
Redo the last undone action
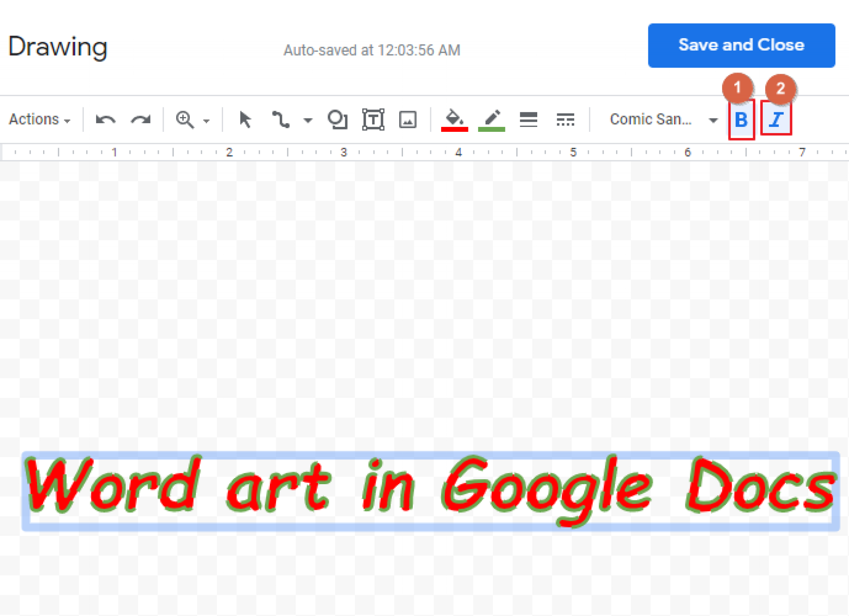click(x=141, y=120)
